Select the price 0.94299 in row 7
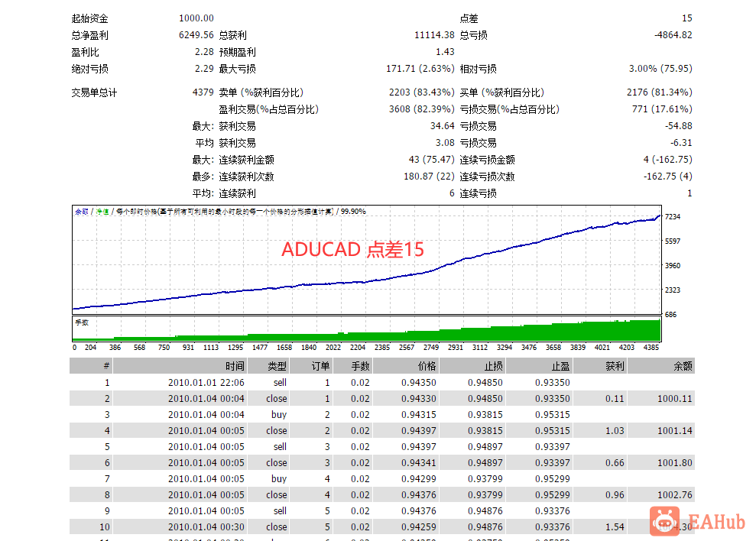The height and width of the screenshot is (541, 756). 418,479
